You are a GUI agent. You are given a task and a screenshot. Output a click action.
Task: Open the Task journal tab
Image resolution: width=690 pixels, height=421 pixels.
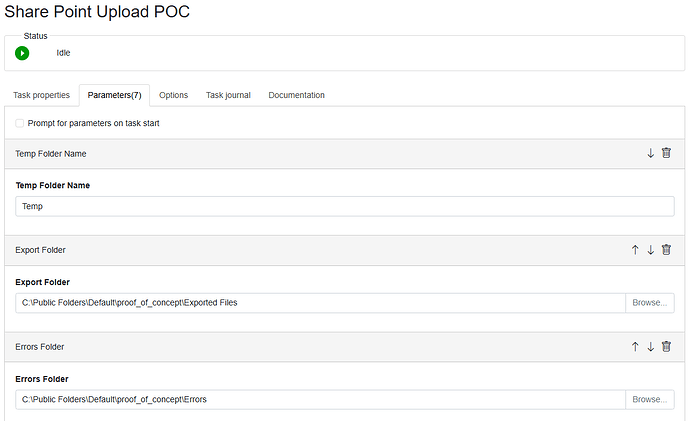coord(228,95)
